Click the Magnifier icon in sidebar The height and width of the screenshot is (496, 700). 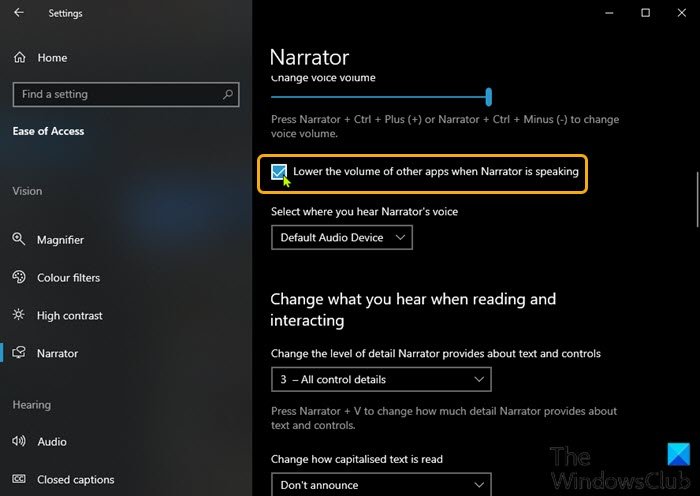(18, 239)
